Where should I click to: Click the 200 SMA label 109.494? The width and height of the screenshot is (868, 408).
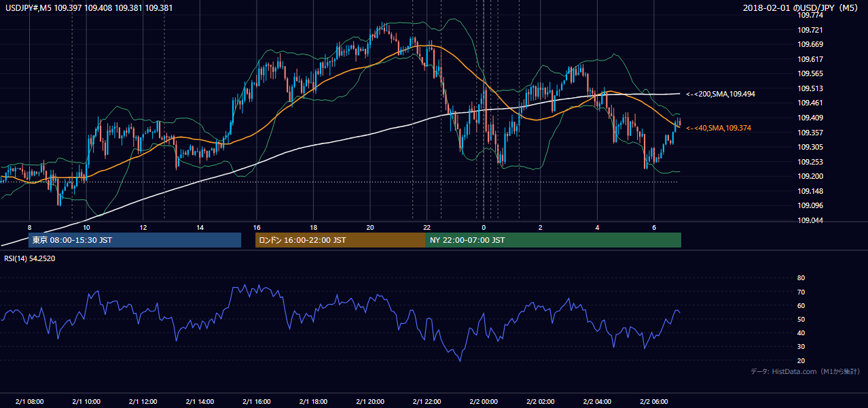[x=720, y=94]
